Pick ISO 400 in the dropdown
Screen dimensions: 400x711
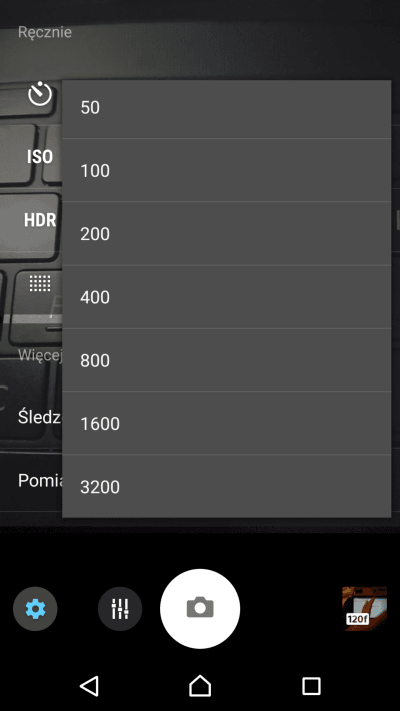[x=226, y=297]
